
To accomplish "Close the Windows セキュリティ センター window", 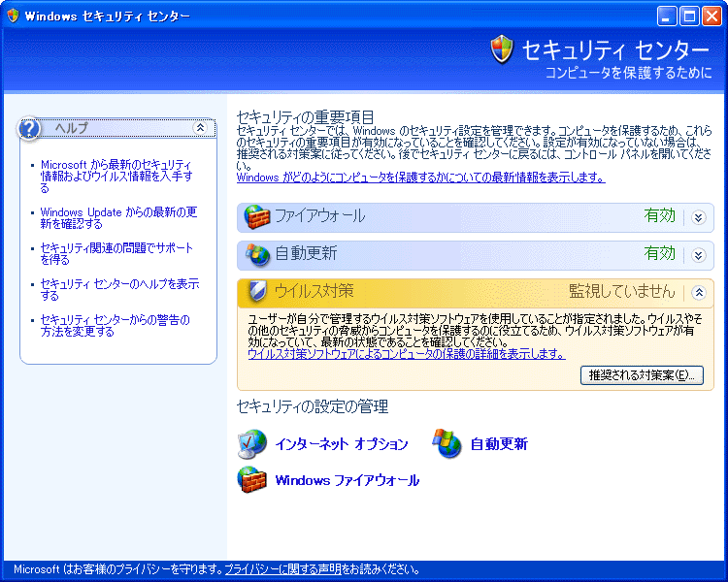I will pyautogui.click(x=711, y=16).
